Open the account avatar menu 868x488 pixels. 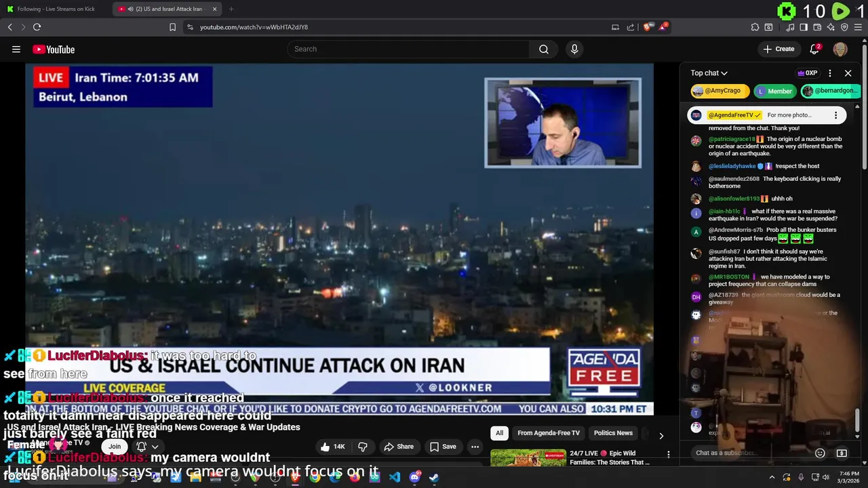point(840,49)
